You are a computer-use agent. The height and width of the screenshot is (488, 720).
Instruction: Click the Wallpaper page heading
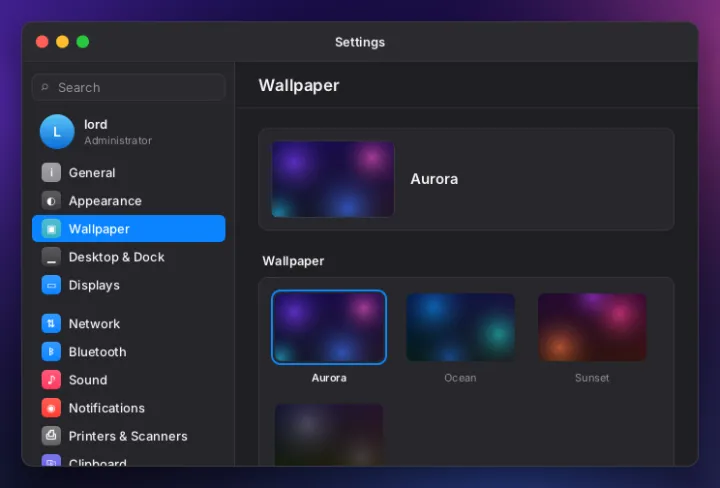[299, 85]
